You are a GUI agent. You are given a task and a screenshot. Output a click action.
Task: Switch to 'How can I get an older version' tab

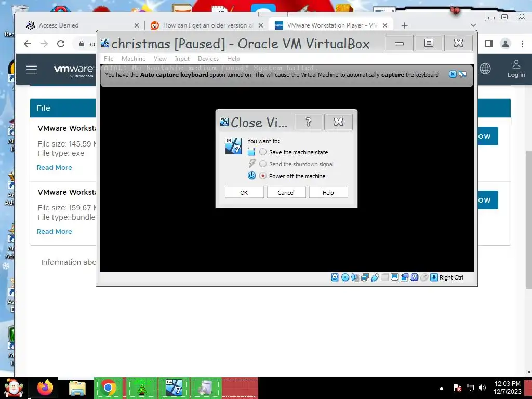tap(204, 25)
